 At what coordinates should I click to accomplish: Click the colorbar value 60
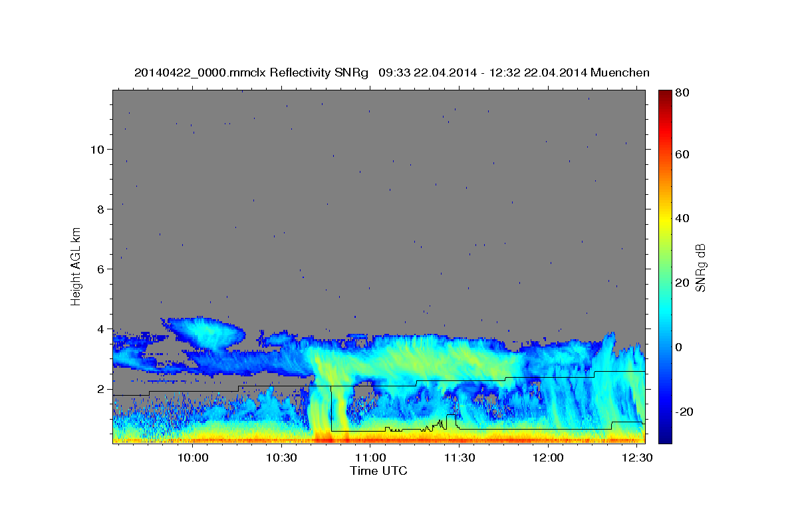682,154
